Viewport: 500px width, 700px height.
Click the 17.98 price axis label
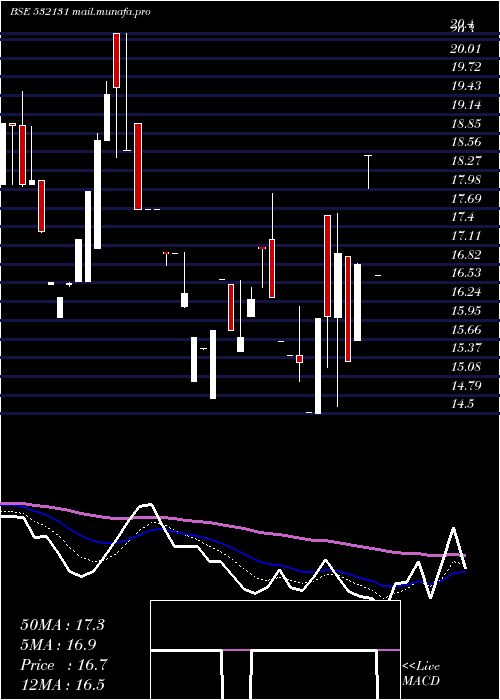(466, 179)
